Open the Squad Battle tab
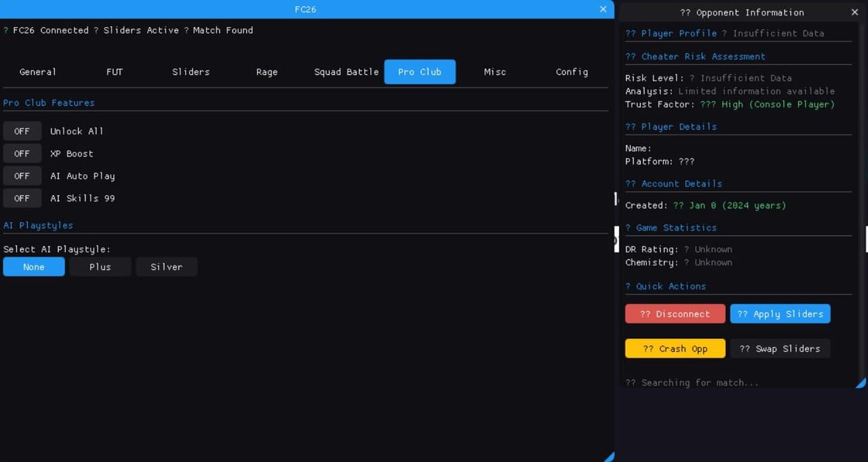This screenshot has width=868, height=462. click(346, 72)
